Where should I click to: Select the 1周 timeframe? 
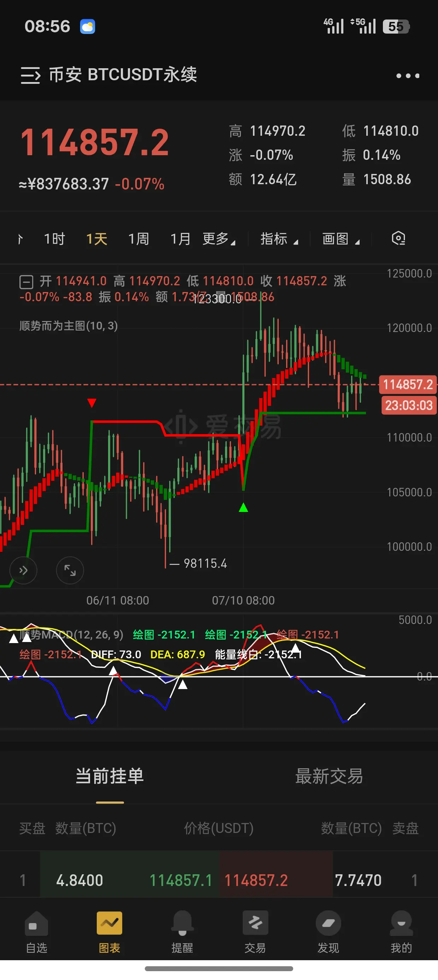click(138, 239)
